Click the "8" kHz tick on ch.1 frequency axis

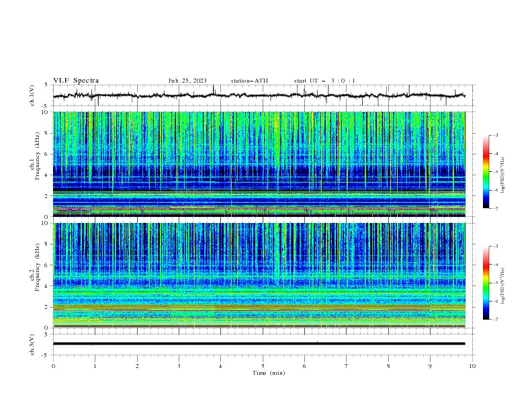[x=47, y=133]
